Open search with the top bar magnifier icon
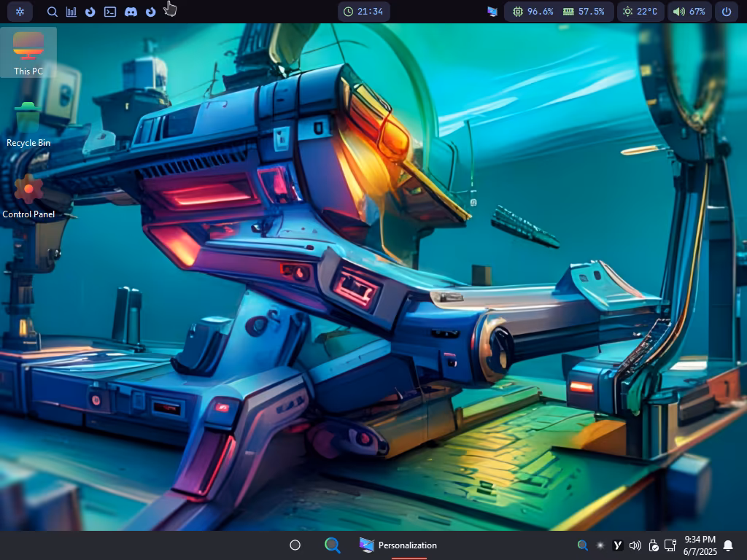 pos(52,12)
